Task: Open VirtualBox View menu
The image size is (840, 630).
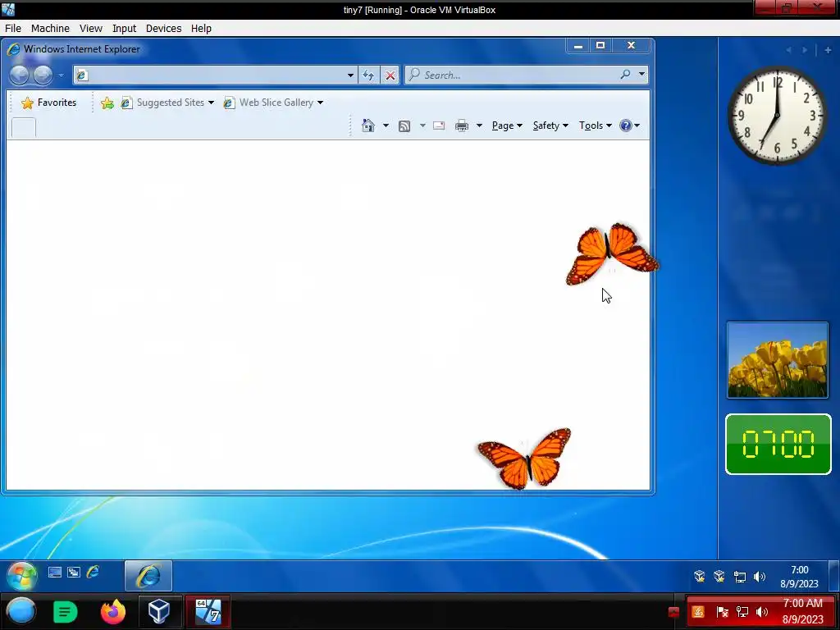Action: click(x=90, y=29)
